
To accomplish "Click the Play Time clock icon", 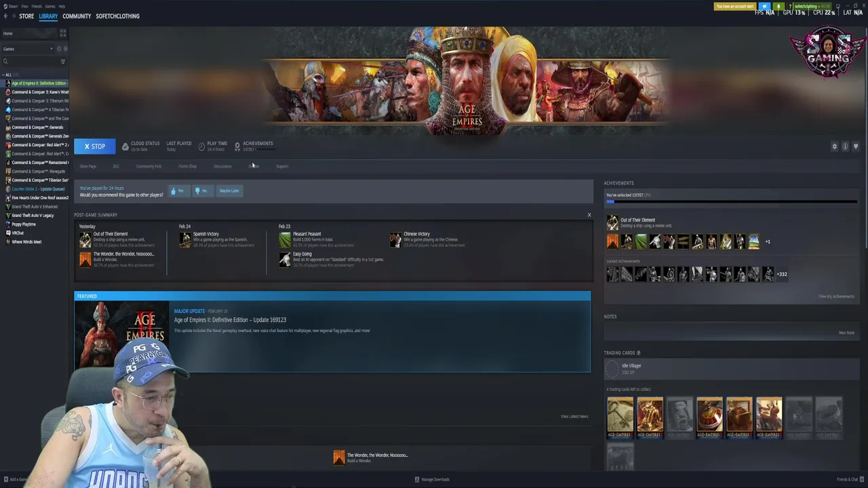I will tap(201, 146).
